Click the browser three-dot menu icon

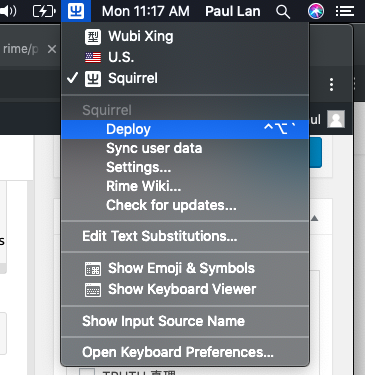[x=331, y=85]
